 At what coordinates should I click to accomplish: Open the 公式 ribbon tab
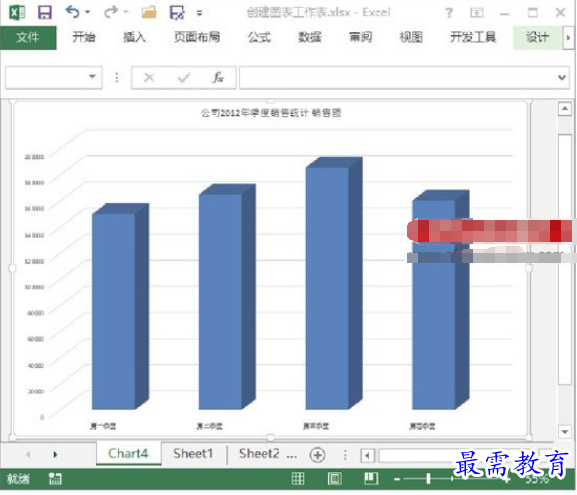[259, 37]
